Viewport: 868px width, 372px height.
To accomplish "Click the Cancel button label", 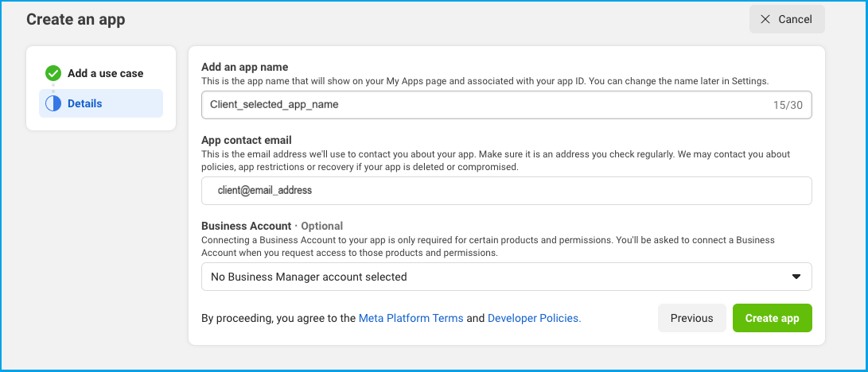I will point(795,19).
